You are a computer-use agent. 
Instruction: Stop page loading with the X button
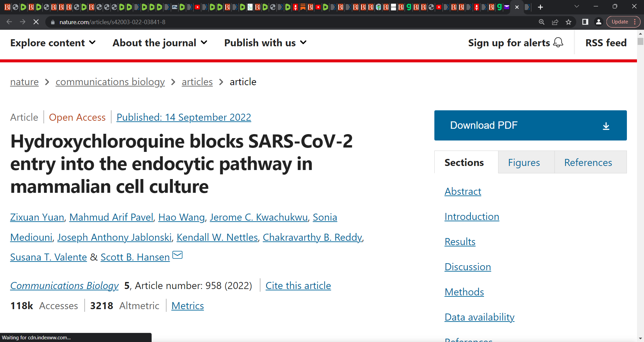(x=36, y=22)
